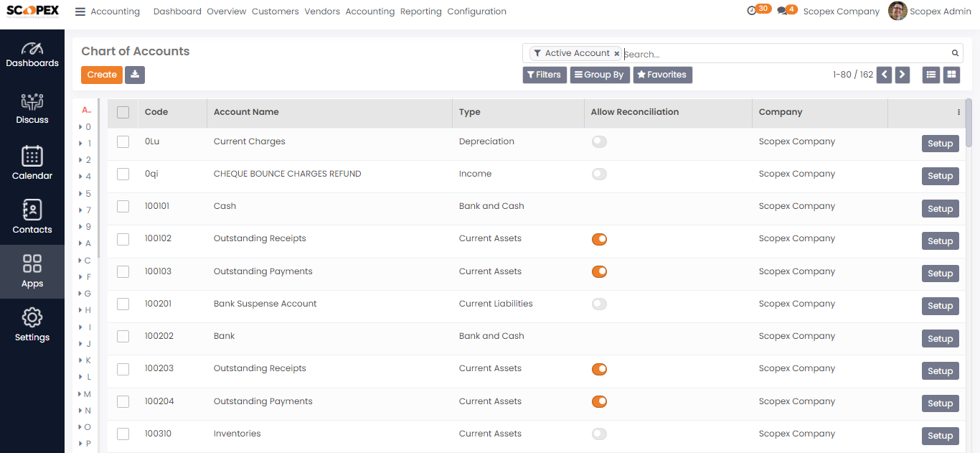Open the Reporting menu
Screen dimensions: 980x453
421,11
